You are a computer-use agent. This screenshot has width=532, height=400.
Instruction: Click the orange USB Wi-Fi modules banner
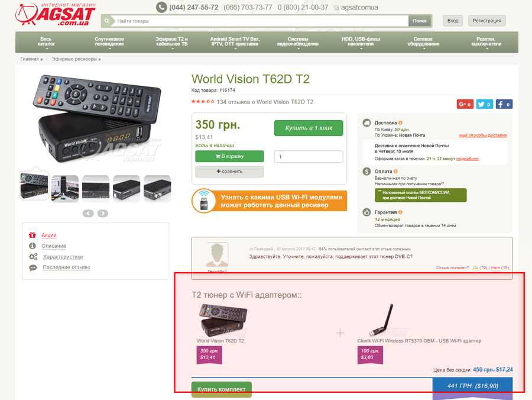pos(269,201)
